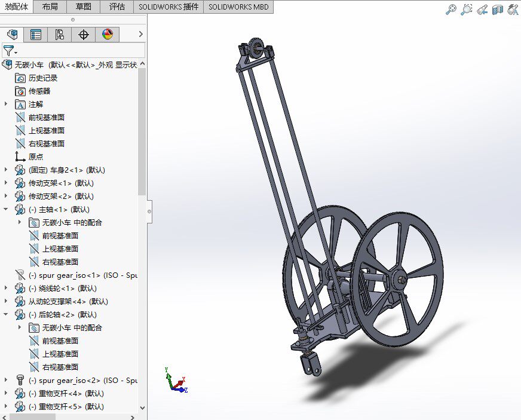521x420 pixels.
Task: Expand the 传动支架<1> tree item
Action: [x=5, y=183]
